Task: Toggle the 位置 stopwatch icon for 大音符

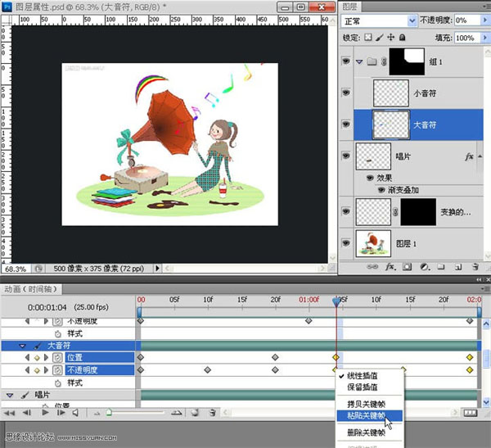Action: [x=58, y=358]
